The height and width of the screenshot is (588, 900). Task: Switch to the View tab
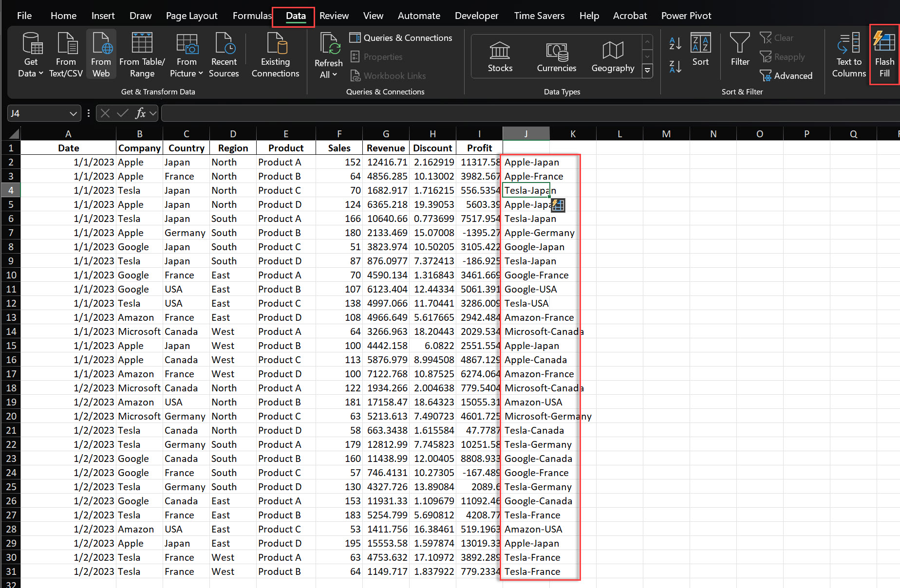point(373,16)
